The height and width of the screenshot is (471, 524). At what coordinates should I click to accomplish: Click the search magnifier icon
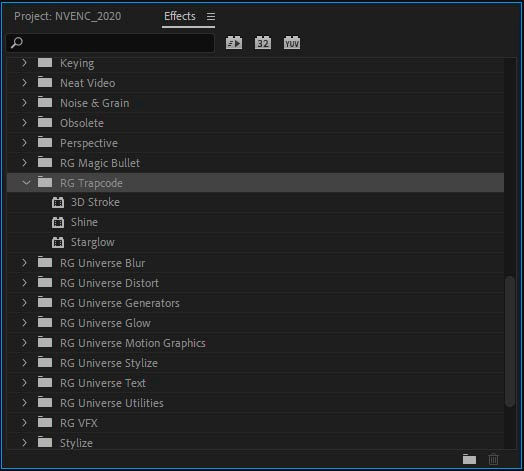[x=17, y=43]
